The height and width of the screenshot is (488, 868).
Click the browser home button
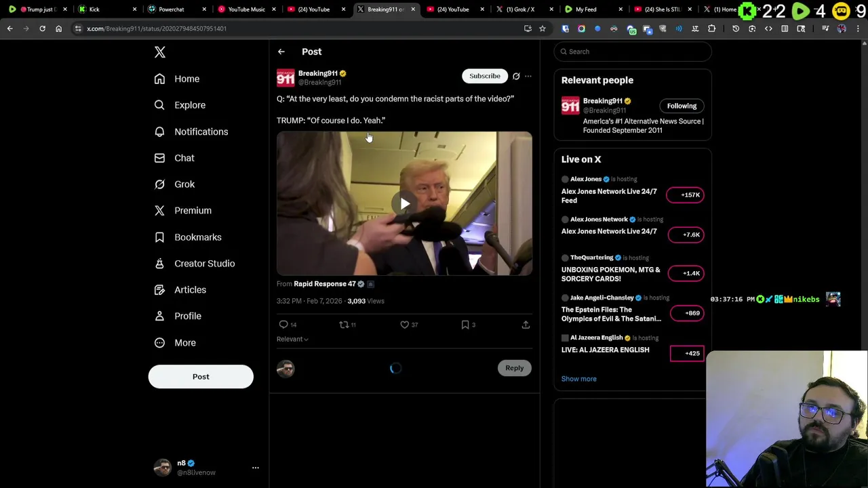58,28
